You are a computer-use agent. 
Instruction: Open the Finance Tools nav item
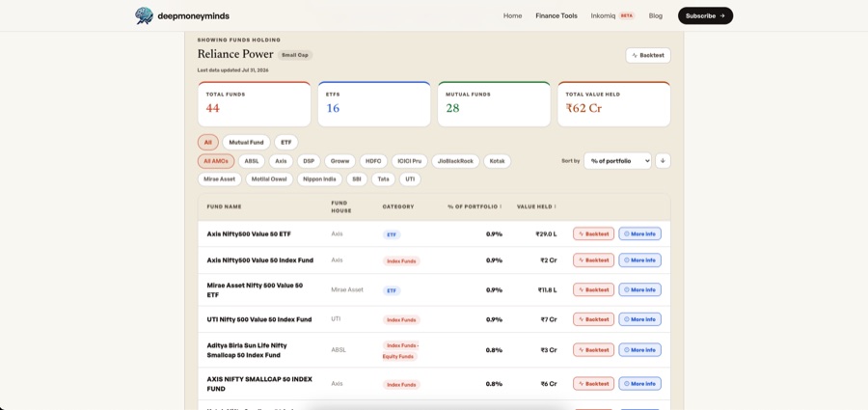coord(556,16)
